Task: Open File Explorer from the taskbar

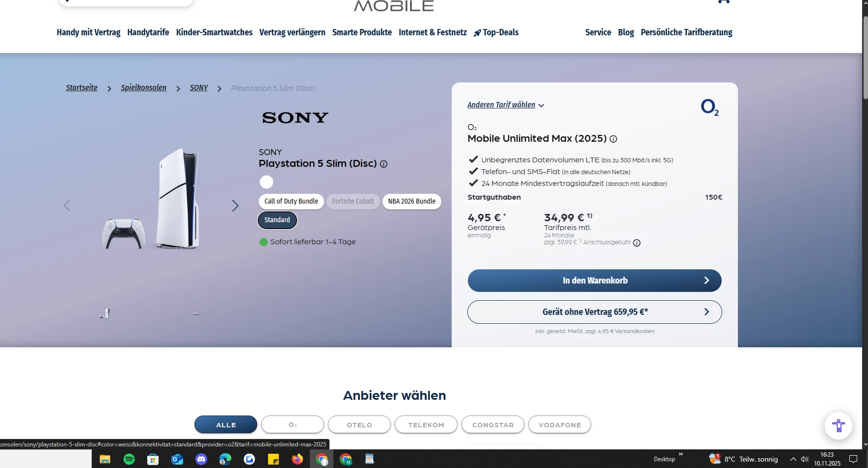Action: 105,459
